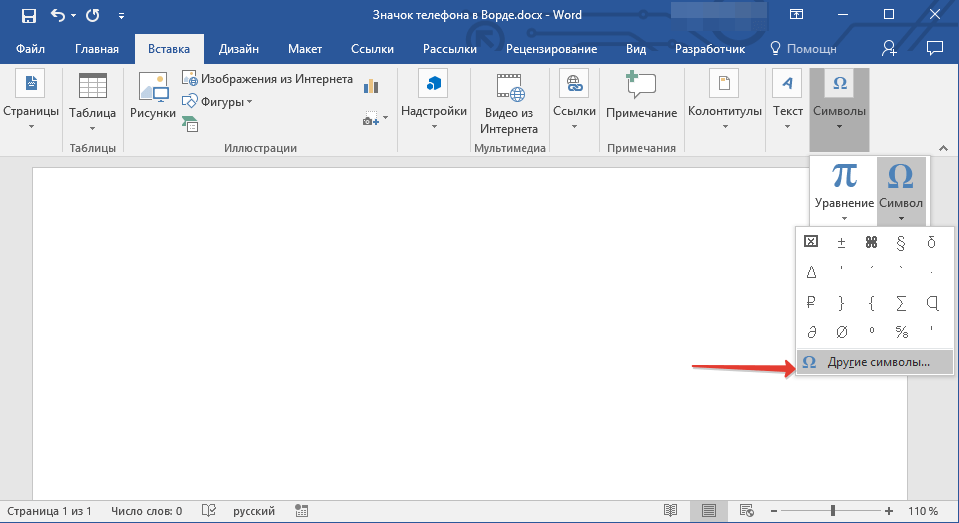Switch to Read Mode view in status bar
959x523 pixels.
pos(671,511)
